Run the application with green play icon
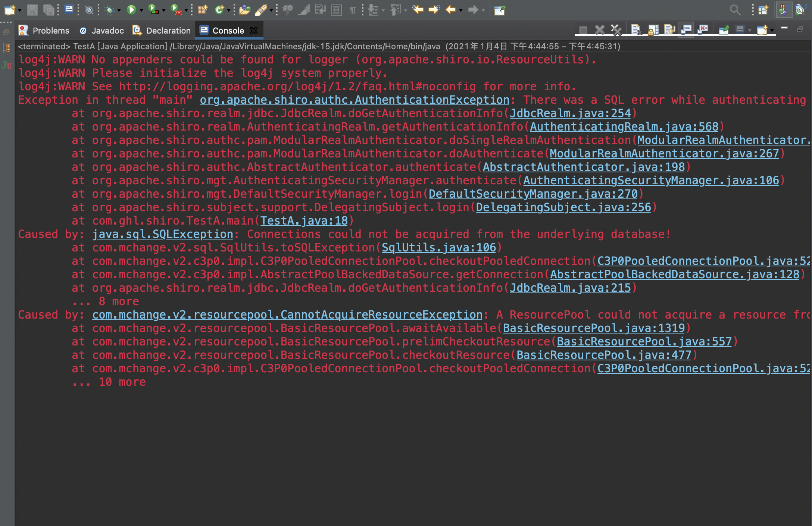 131,10
